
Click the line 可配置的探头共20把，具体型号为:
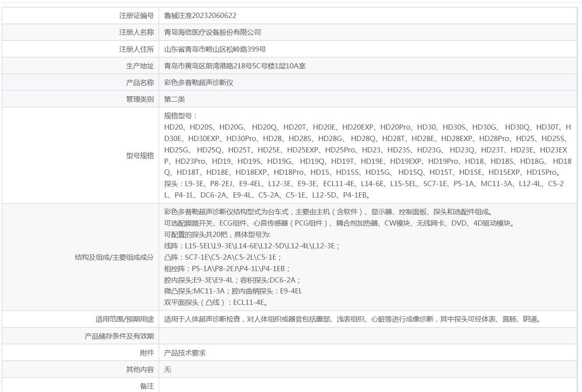(x=217, y=234)
